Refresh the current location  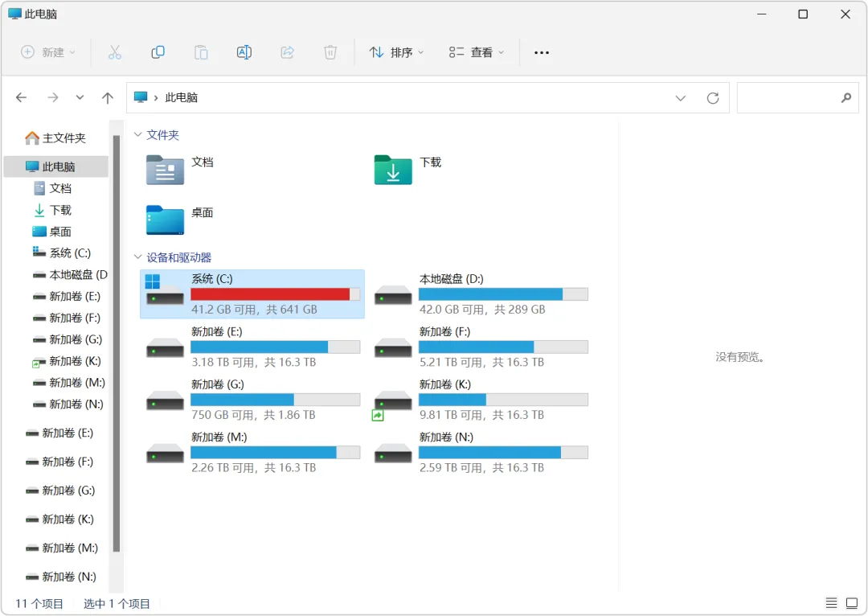coord(713,98)
